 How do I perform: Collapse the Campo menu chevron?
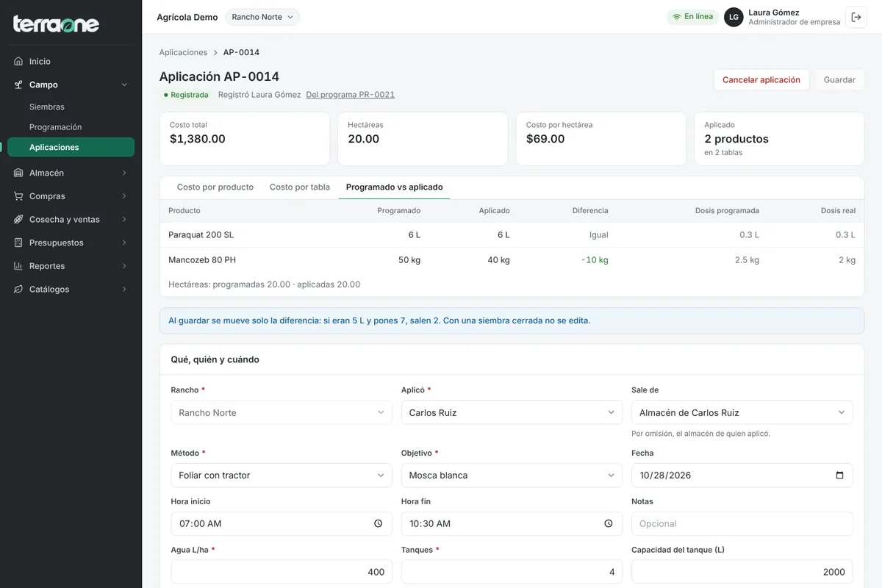[x=124, y=85]
